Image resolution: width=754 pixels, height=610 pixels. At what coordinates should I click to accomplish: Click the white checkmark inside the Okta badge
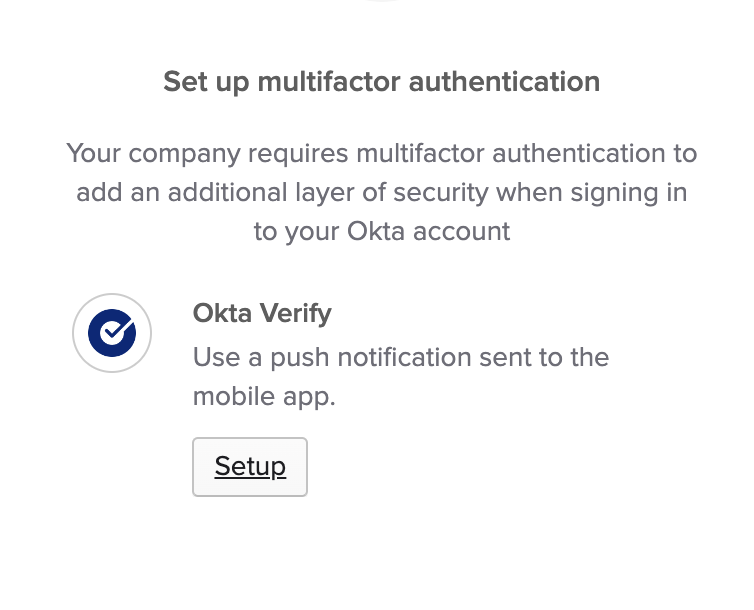tap(114, 331)
